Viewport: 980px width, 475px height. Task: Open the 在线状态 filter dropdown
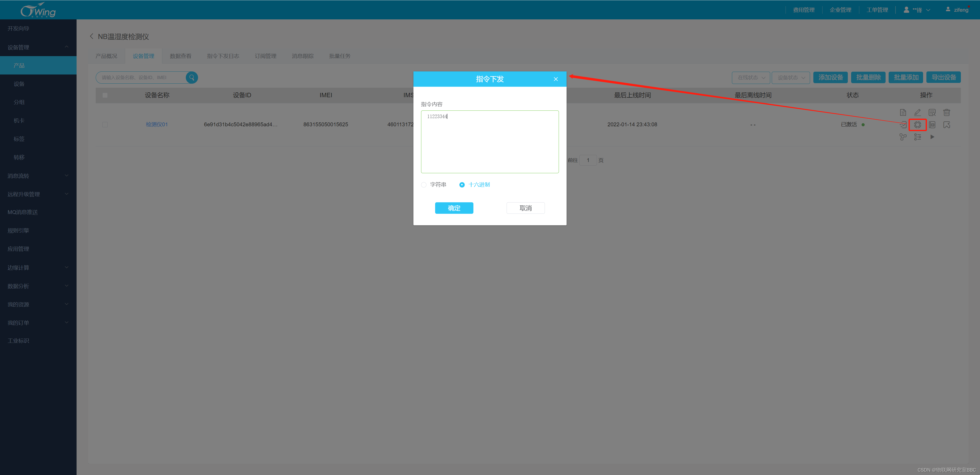click(x=751, y=78)
